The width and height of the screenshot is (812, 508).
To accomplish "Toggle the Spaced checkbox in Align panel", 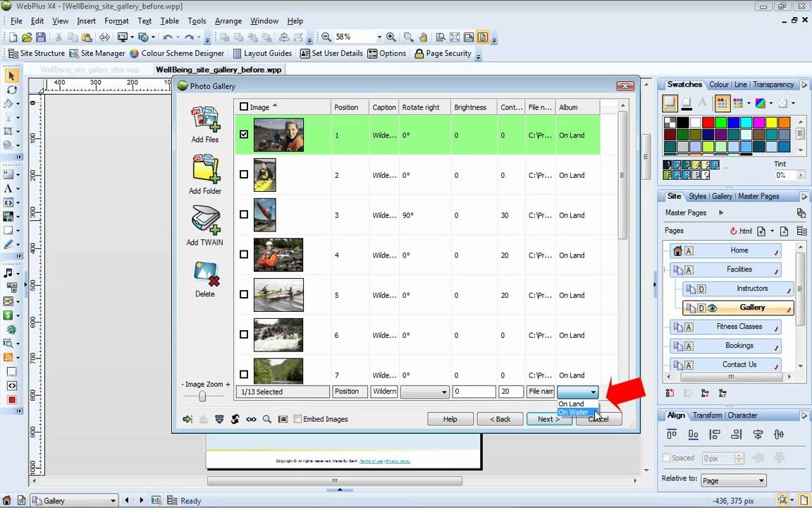I will [667, 458].
